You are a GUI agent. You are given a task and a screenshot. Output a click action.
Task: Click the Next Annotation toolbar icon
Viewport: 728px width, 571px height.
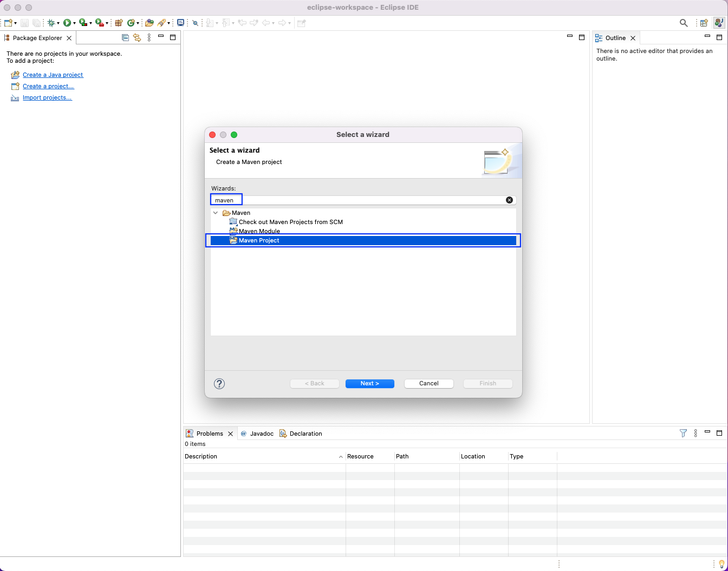[x=210, y=23]
